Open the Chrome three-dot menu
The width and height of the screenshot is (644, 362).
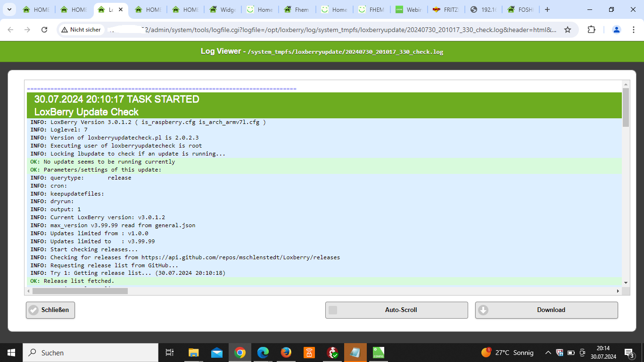(633, 30)
